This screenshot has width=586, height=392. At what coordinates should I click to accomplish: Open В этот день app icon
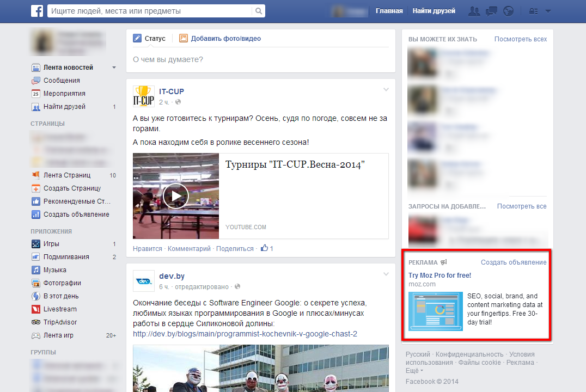pos(36,296)
